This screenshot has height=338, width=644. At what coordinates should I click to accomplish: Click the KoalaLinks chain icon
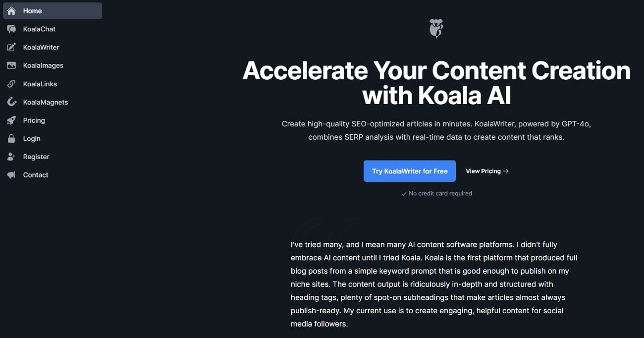pos(11,84)
